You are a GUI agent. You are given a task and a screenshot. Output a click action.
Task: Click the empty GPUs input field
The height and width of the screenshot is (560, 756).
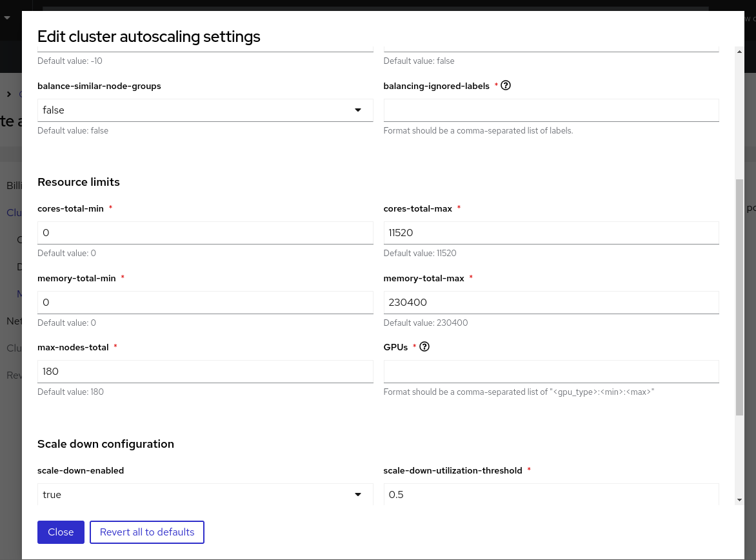pyautogui.click(x=551, y=372)
